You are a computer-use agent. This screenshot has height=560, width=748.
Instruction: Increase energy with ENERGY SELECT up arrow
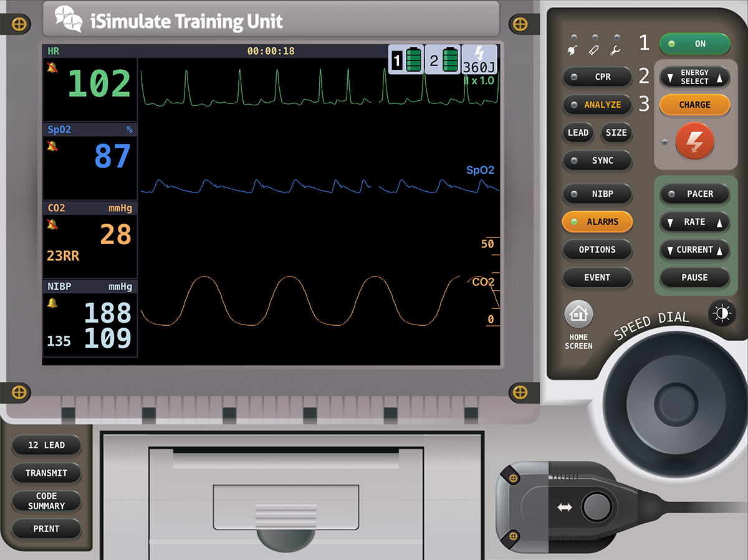tap(719, 78)
